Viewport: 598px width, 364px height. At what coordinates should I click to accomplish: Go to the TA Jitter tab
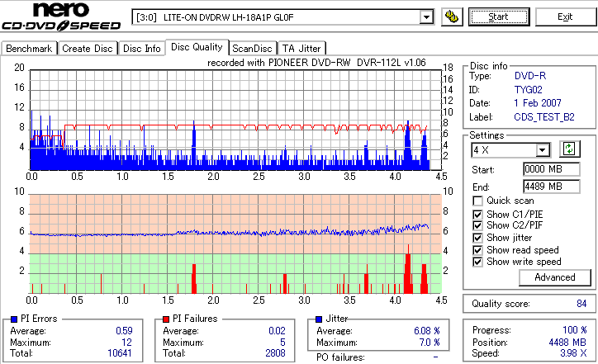(301, 49)
